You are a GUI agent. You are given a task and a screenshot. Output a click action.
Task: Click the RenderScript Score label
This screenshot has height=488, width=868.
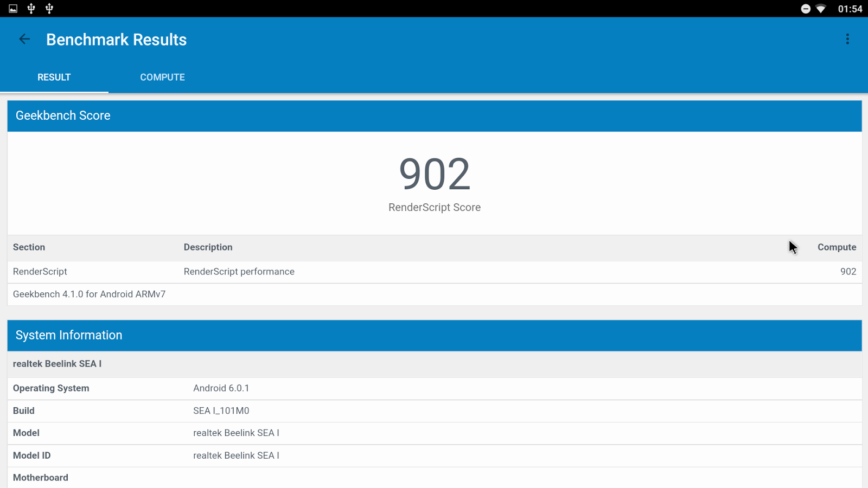[x=435, y=207]
